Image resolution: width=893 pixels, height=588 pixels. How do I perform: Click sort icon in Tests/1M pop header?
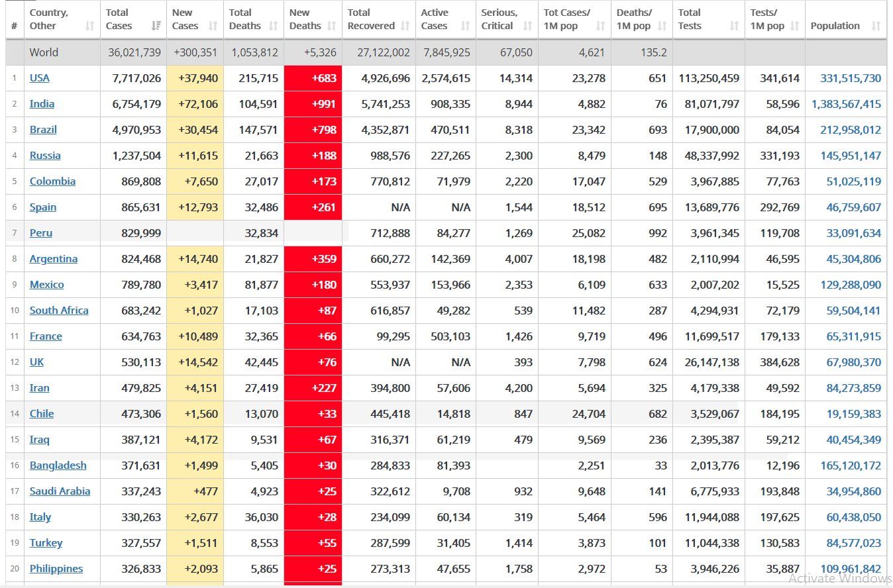[x=795, y=26]
